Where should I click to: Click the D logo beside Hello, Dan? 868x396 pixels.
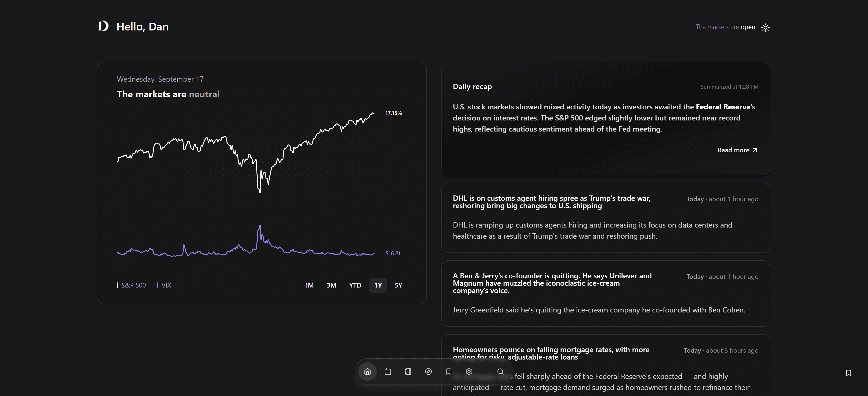[103, 26]
